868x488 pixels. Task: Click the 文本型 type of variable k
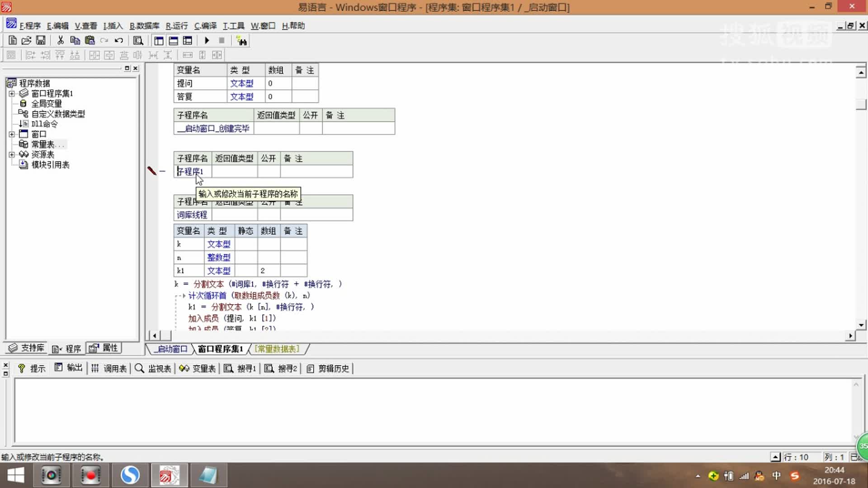click(x=219, y=244)
